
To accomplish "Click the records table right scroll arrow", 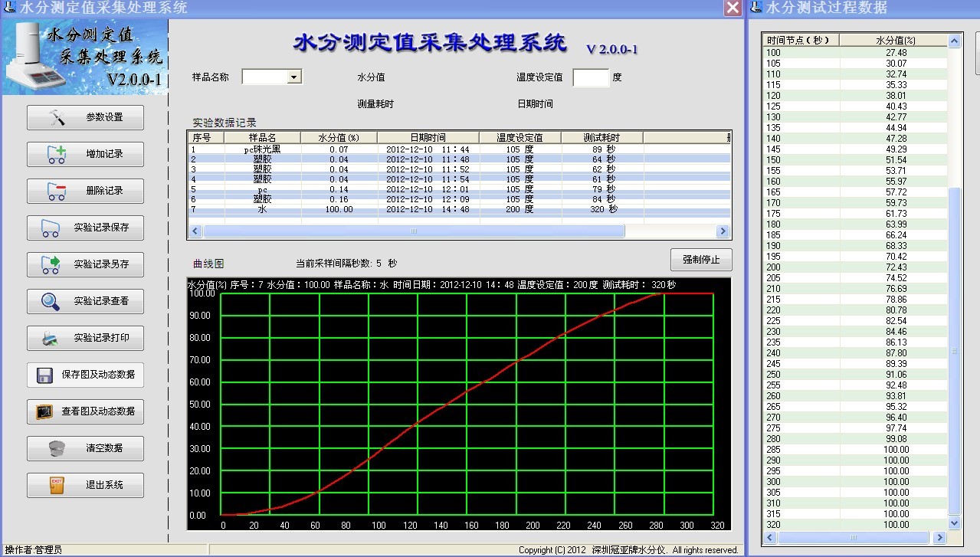I will click(723, 231).
